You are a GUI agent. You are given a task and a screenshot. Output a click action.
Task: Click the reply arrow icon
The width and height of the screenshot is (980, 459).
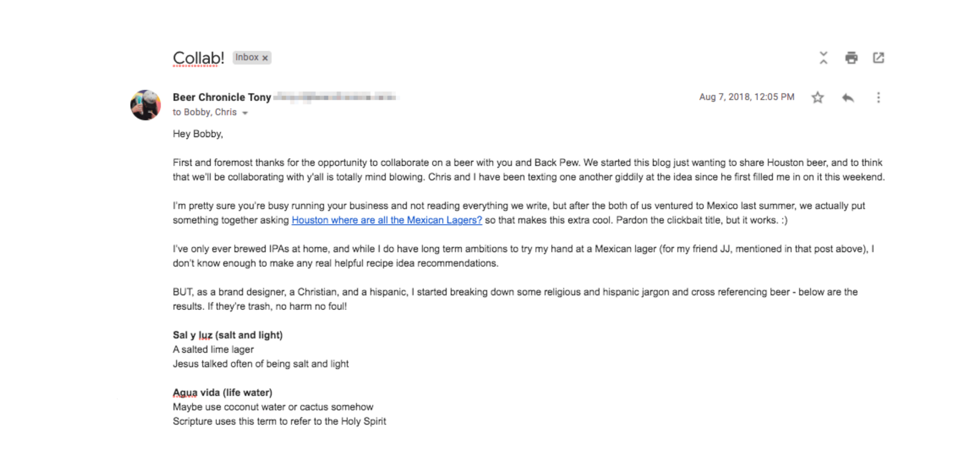[848, 98]
